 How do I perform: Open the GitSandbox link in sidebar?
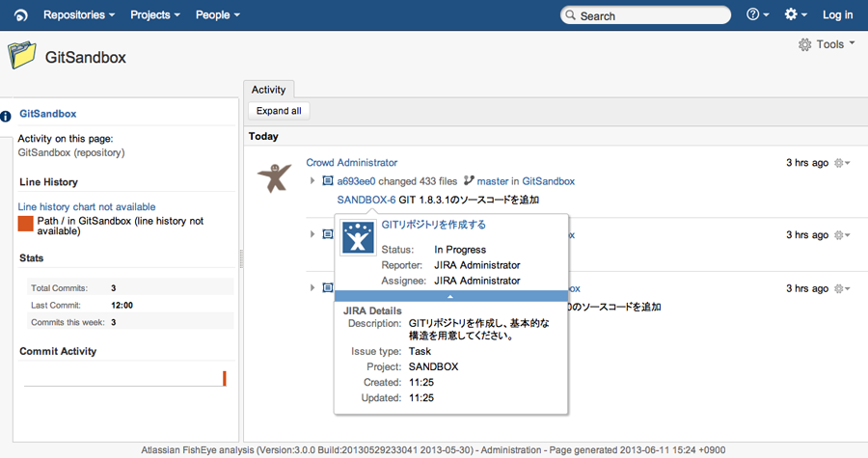coord(47,114)
